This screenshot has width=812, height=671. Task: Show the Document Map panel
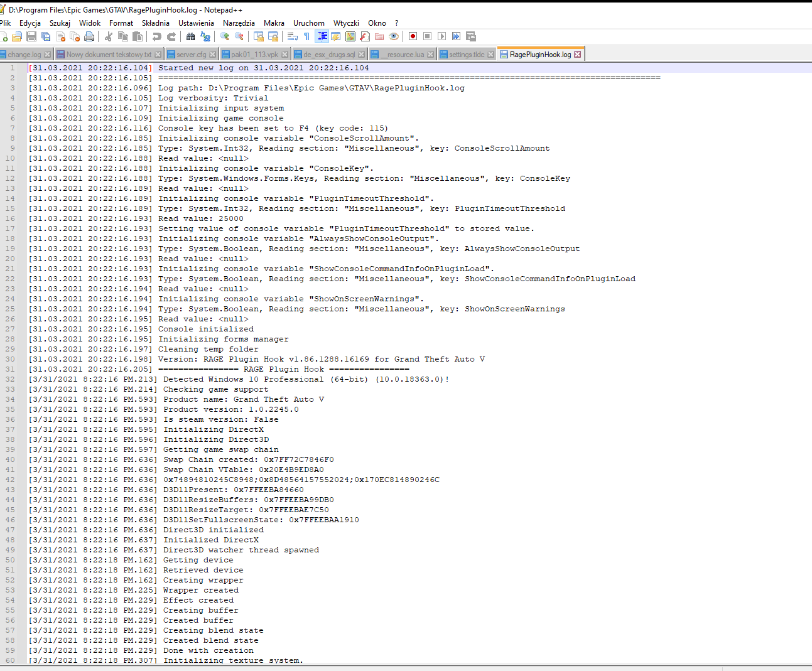[x=350, y=36]
